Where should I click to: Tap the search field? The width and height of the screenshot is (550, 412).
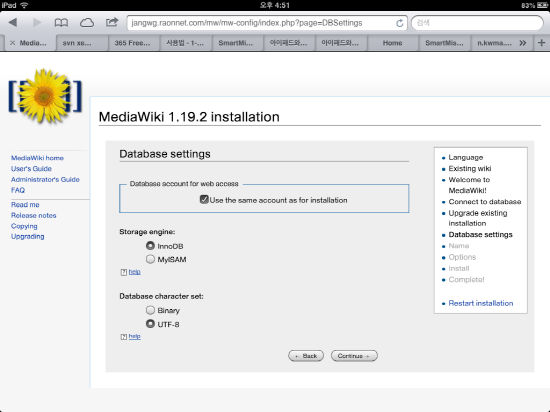point(477,23)
